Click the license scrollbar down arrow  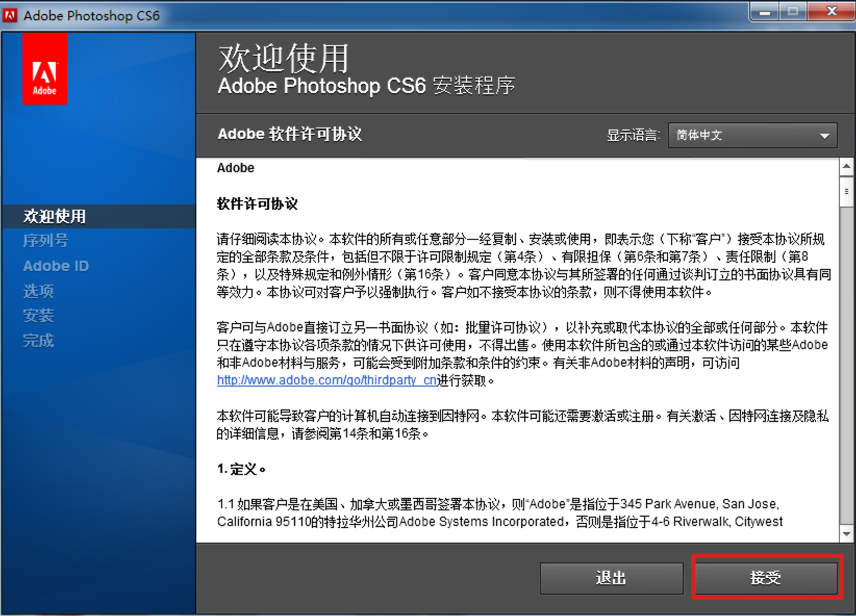pos(846,533)
